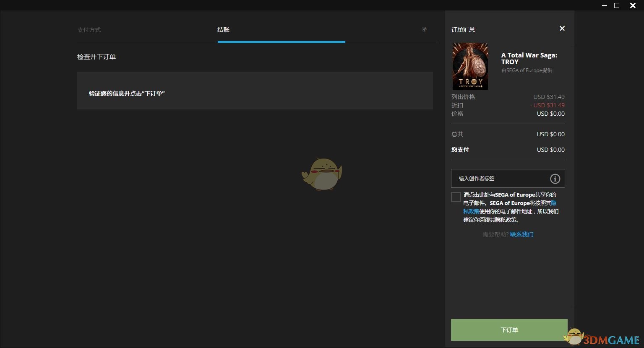Open the 联系我们 link
This screenshot has width=644, height=348.
click(x=522, y=234)
